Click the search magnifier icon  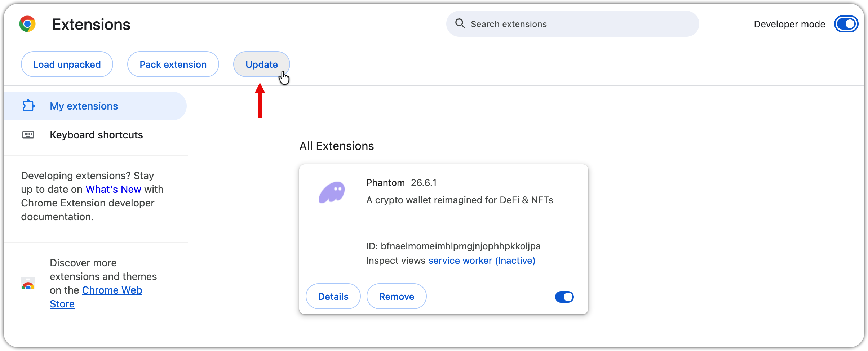pyautogui.click(x=460, y=24)
